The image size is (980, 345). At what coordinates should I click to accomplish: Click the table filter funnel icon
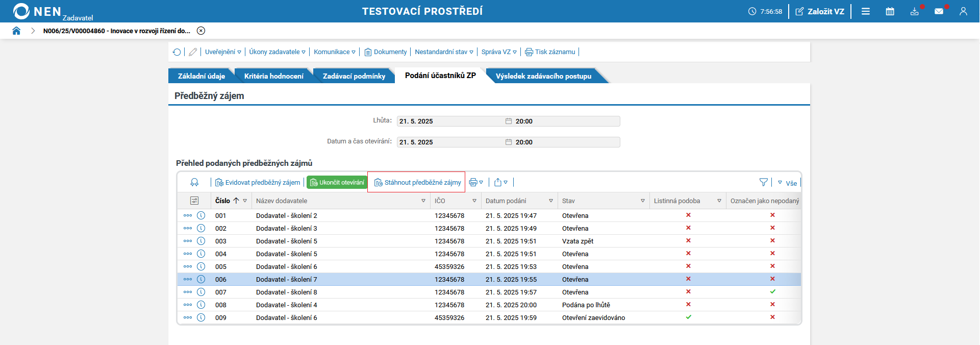tap(764, 182)
